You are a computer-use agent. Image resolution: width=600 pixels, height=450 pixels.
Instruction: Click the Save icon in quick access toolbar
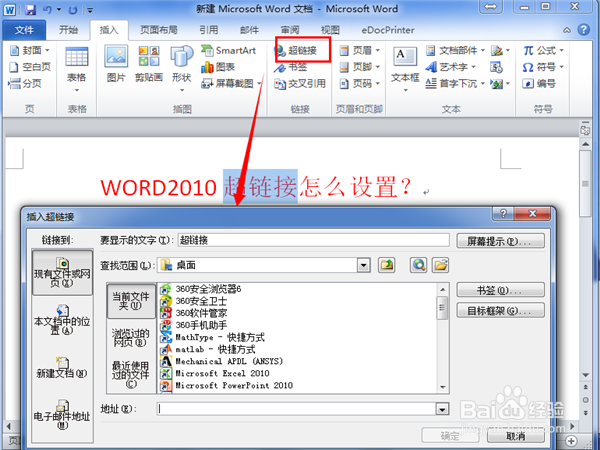30,10
